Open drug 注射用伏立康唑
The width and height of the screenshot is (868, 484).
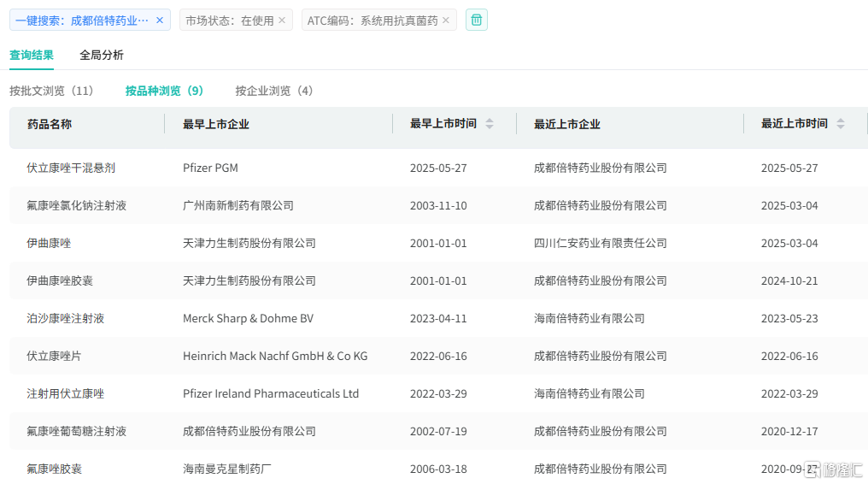65,393
